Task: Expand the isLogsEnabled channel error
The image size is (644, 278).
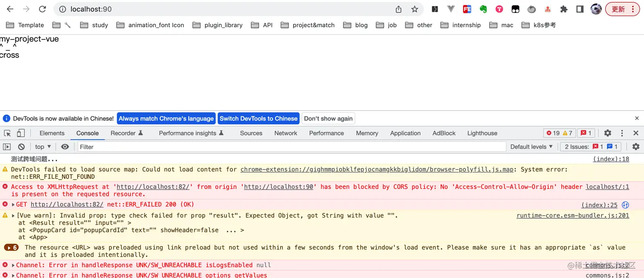Action: [x=13, y=265]
